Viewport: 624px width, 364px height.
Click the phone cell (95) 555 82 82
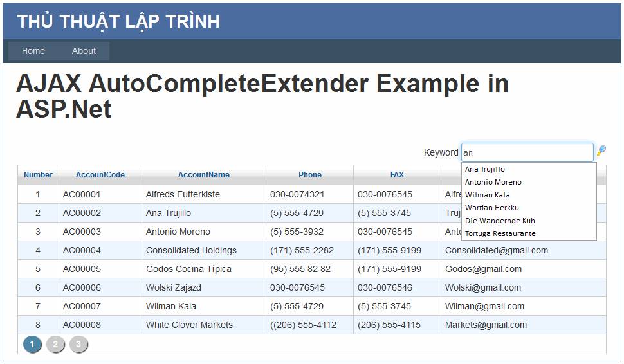309,269
